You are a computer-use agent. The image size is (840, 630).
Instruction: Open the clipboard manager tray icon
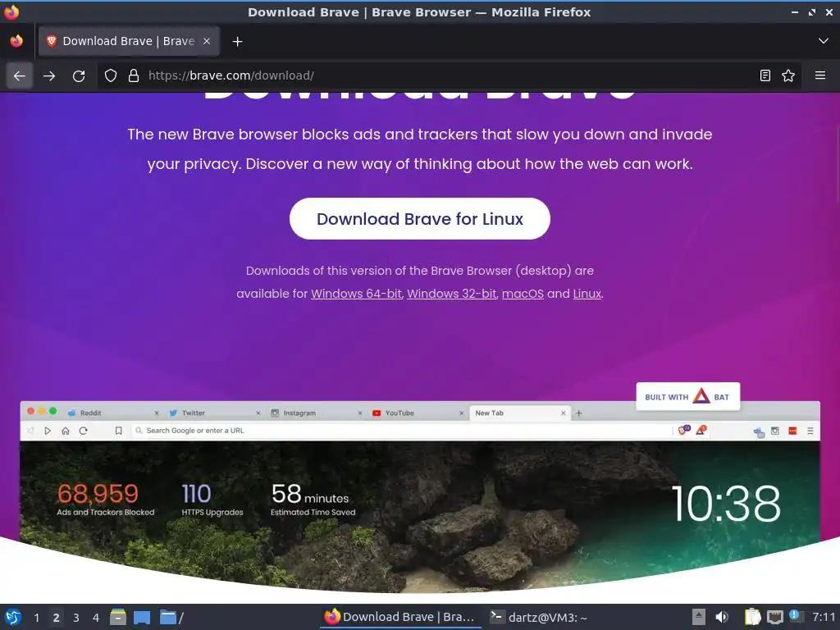pyautogui.click(x=753, y=617)
